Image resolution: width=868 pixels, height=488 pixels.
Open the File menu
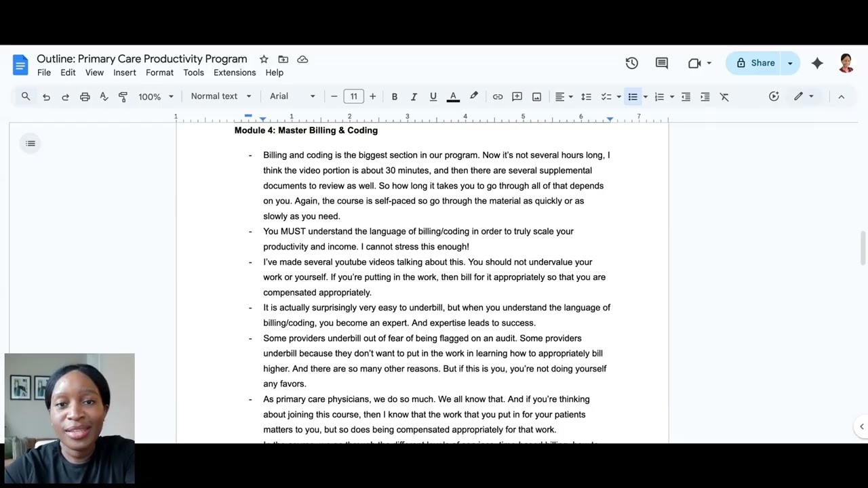point(44,73)
